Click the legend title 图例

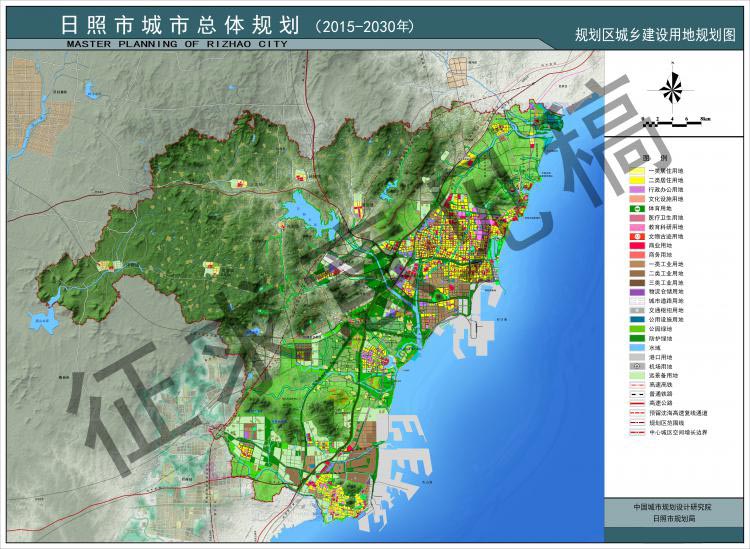point(660,158)
